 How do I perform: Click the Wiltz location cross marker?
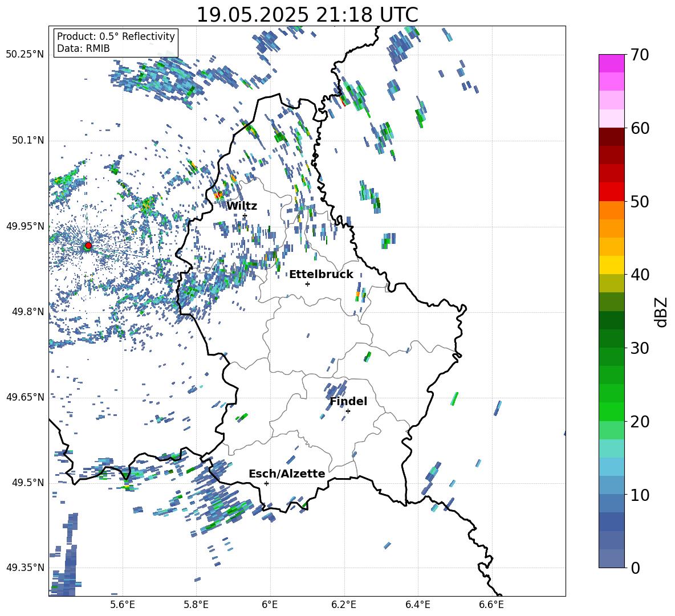tap(245, 216)
